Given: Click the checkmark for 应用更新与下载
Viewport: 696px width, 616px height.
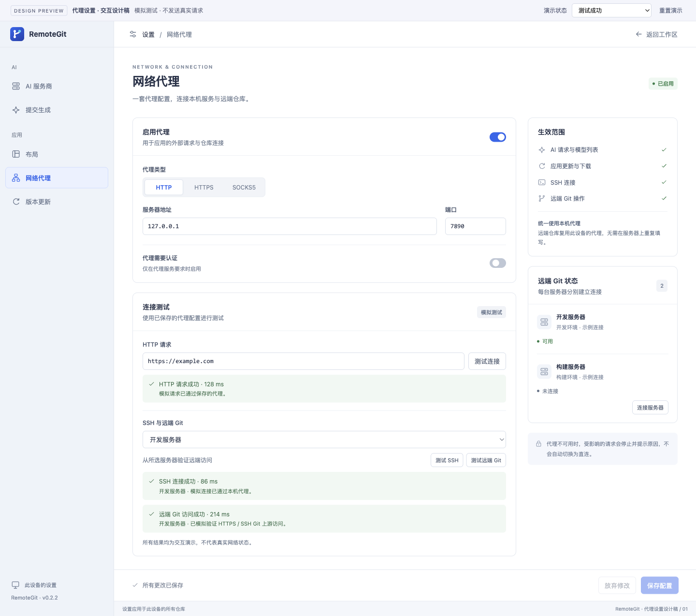Looking at the screenshot, I should pos(664,166).
